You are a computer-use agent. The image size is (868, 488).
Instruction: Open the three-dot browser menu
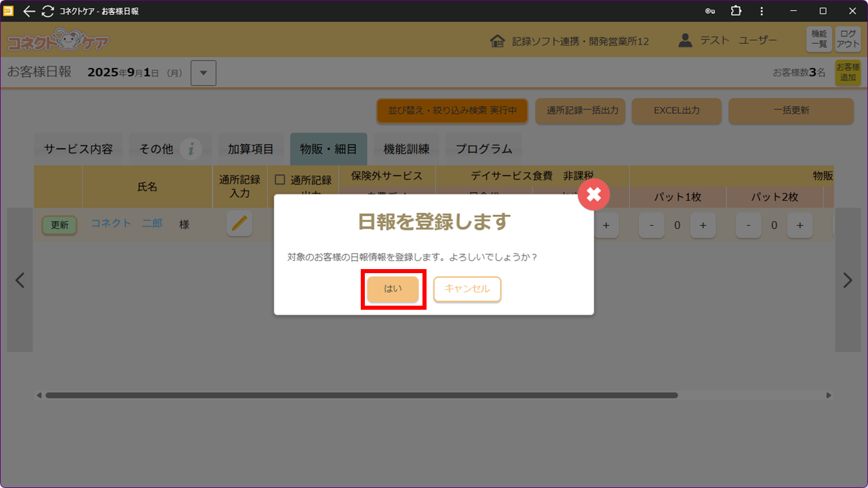[762, 11]
